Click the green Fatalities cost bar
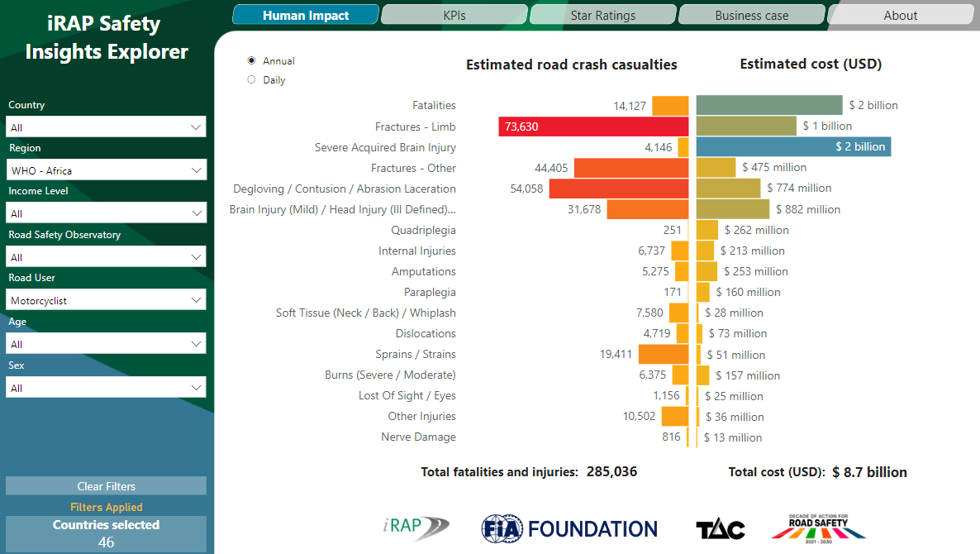980x554 pixels. [x=769, y=105]
